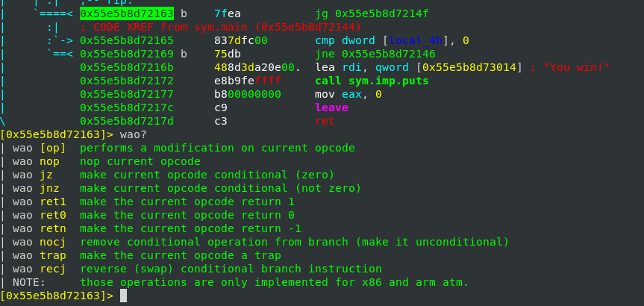644x306 pixels.
Task: Click the 'call sym.imp.puts' instruction
Action: pos(372,81)
